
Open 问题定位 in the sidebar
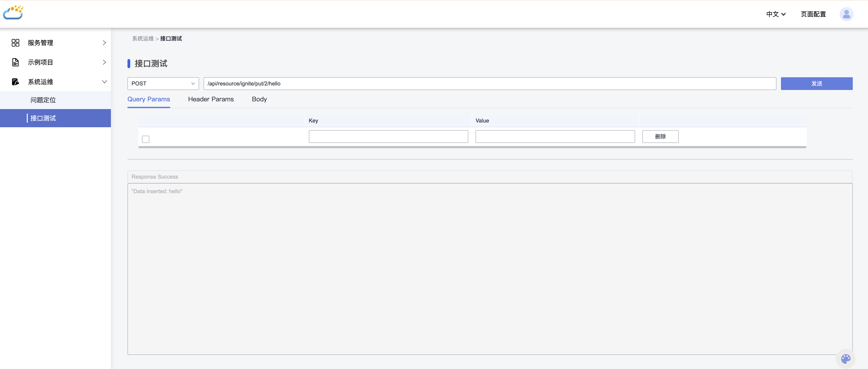point(43,100)
